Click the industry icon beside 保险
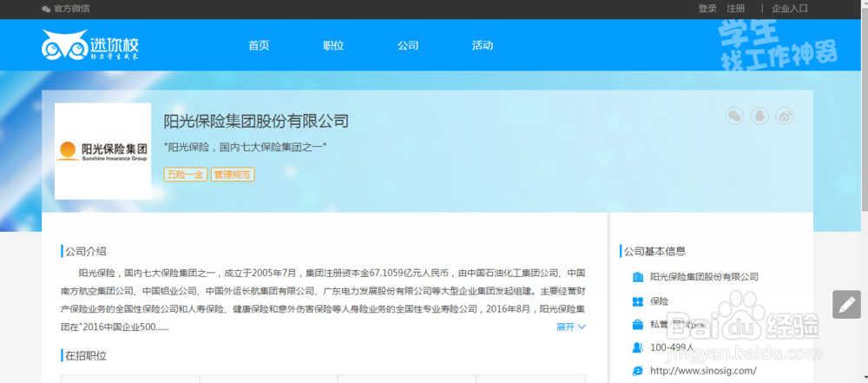This screenshot has height=383, width=868. 638,301
